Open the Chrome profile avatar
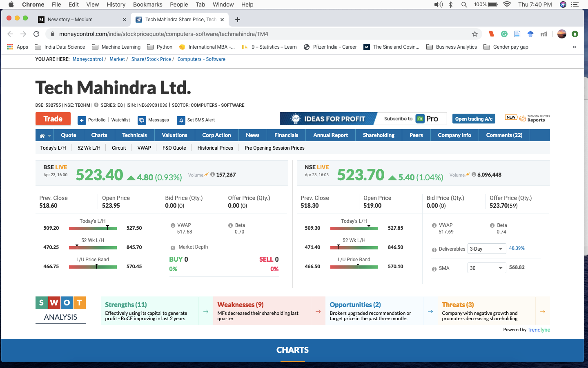The width and height of the screenshot is (588, 368). (562, 34)
